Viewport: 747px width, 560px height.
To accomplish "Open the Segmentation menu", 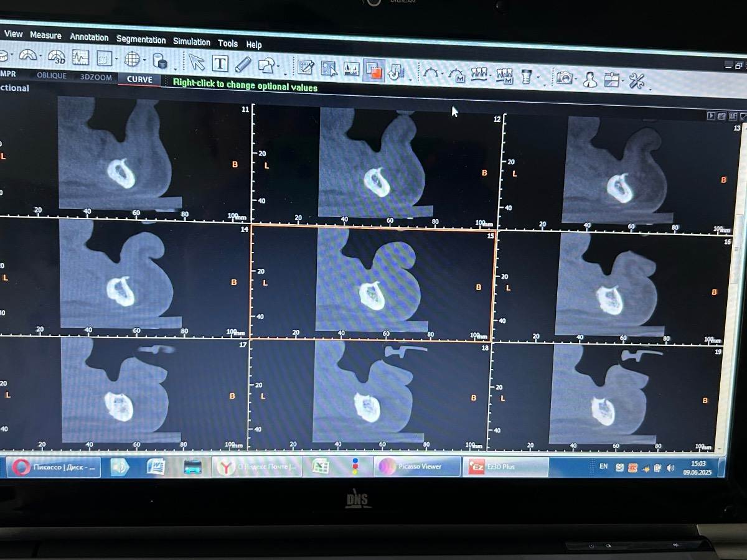I will 141,39.
